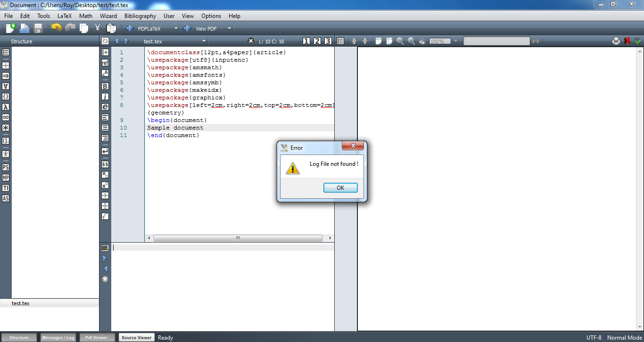Viewport: 644px width, 342px height.
Task: Insert inline math mode $$
Action: [x=105, y=164]
